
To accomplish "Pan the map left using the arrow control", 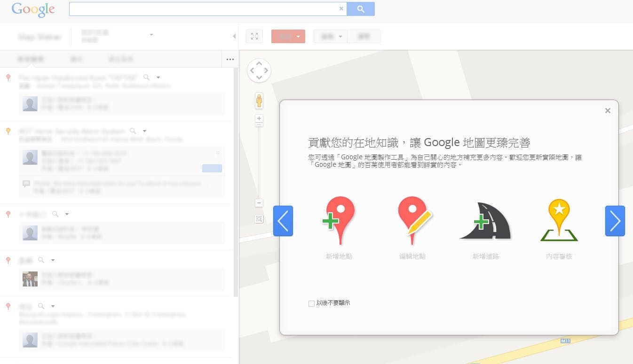I will (x=252, y=71).
